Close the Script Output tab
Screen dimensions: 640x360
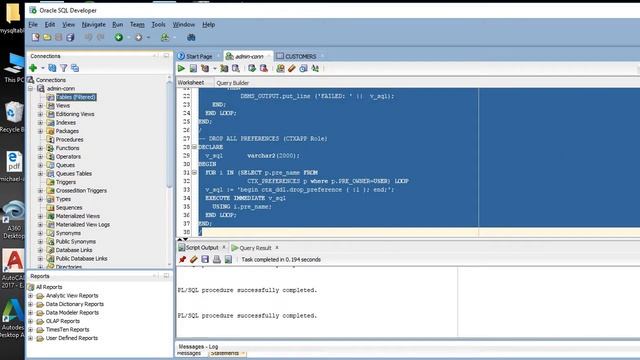tap(224, 247)
